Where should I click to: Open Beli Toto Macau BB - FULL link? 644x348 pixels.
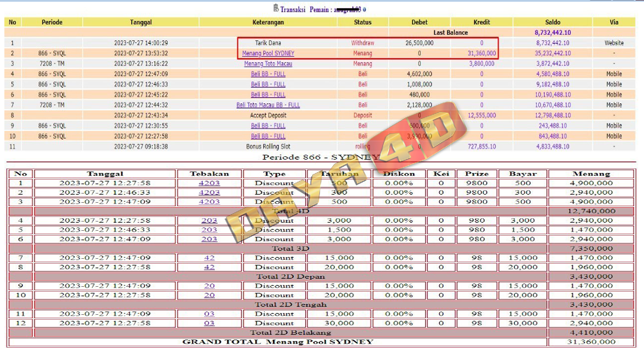268,105
